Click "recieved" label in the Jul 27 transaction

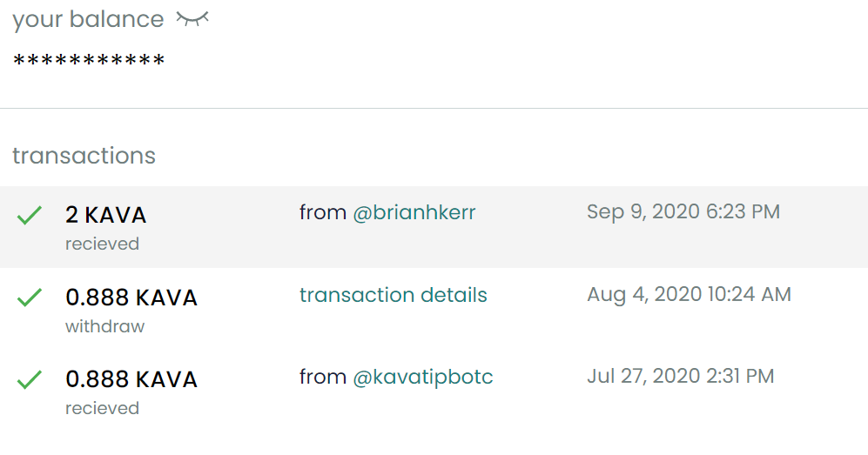pyautogui.click(x=102, y=408)
